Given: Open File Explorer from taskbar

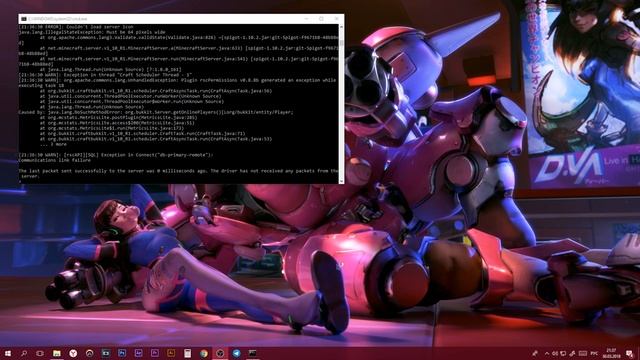Looking at the screenshot, I should [x=57, y=353].
